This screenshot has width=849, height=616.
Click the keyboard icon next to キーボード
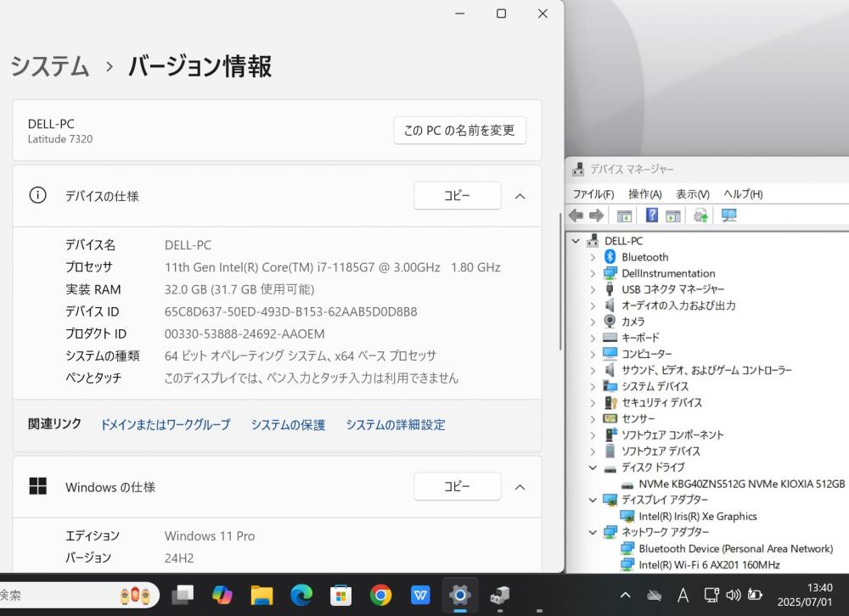(x=610, y=337)
